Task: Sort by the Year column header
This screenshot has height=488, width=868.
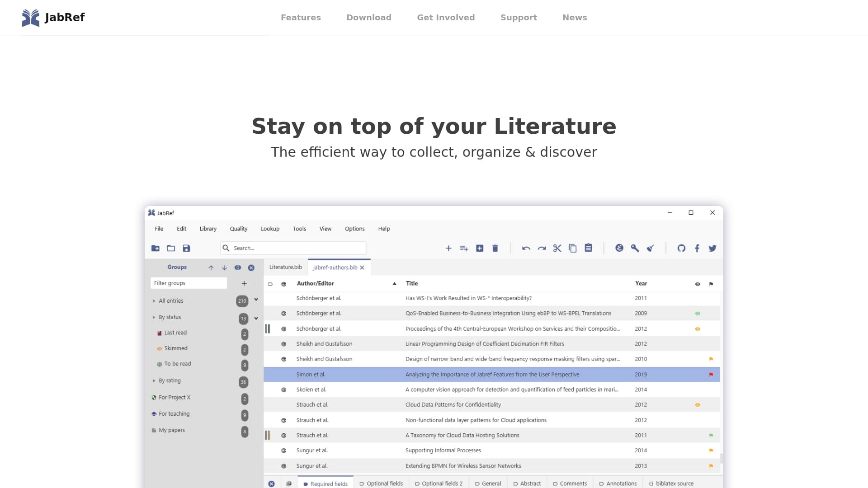Action: coord(641,283)
